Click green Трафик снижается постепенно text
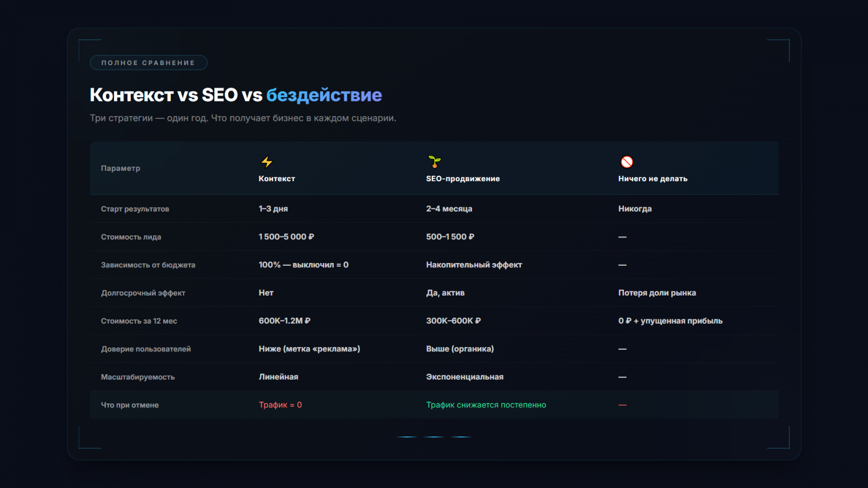The width and height of the screenshot is (868, 488). (x=486, y=405)
